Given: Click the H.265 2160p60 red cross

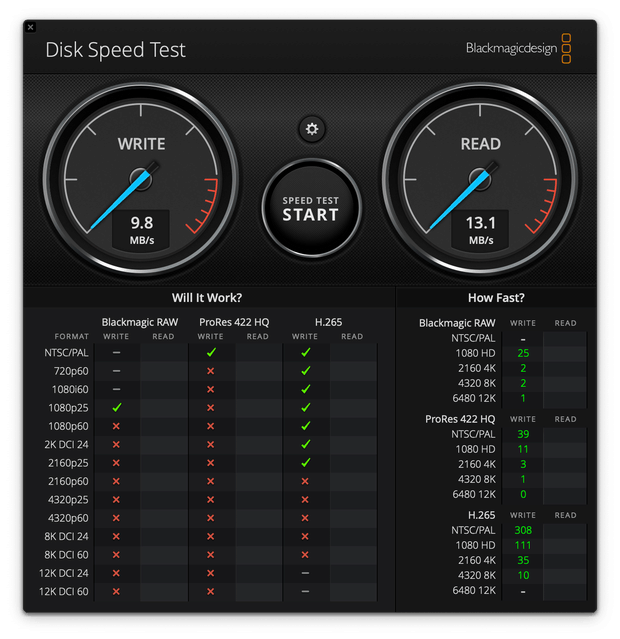Looking at the screenshot, I should [x=305, y=481].
